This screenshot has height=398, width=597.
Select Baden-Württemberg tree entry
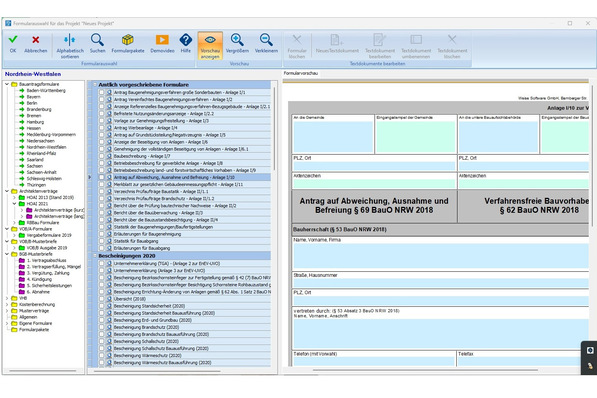point(46,91)
